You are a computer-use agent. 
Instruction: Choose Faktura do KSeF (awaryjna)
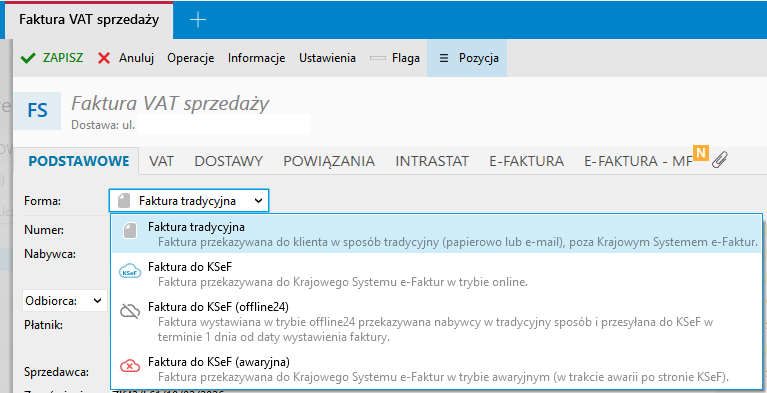[x=437, y=369]
